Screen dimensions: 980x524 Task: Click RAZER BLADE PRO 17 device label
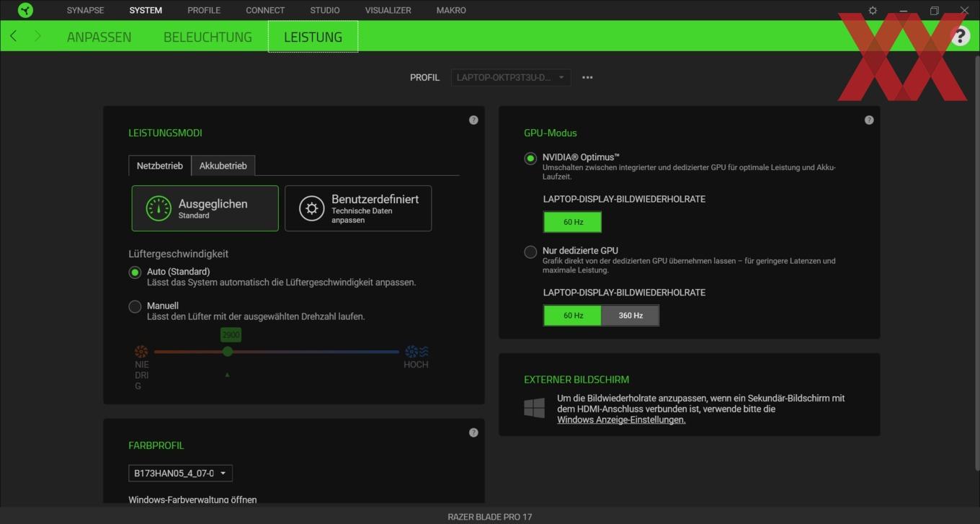point(490,517)
